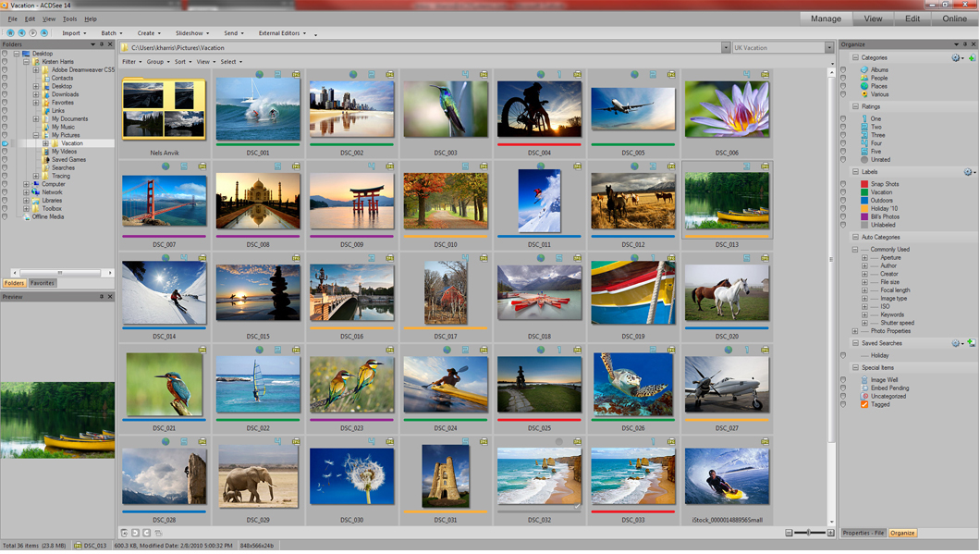Collapse the Ratings section

point(855,106)
